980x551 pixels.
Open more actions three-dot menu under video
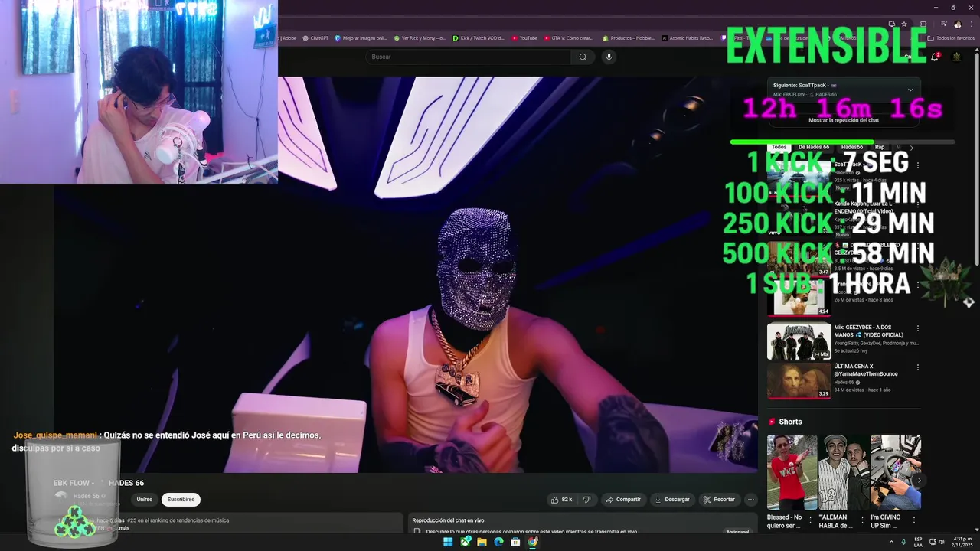pyautogui.click(x=751, y=500)
